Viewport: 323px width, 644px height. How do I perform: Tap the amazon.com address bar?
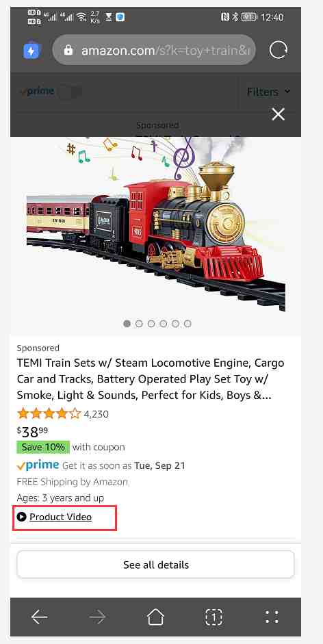154,51
